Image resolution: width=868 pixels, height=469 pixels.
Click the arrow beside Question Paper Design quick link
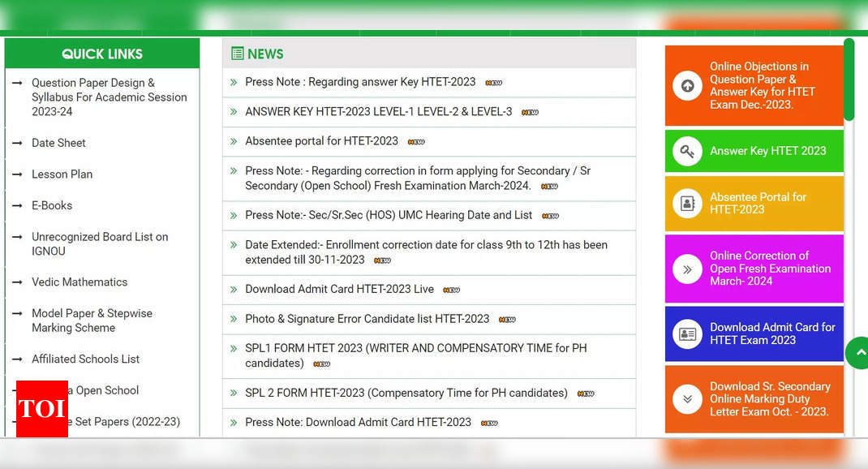[18, 83]
